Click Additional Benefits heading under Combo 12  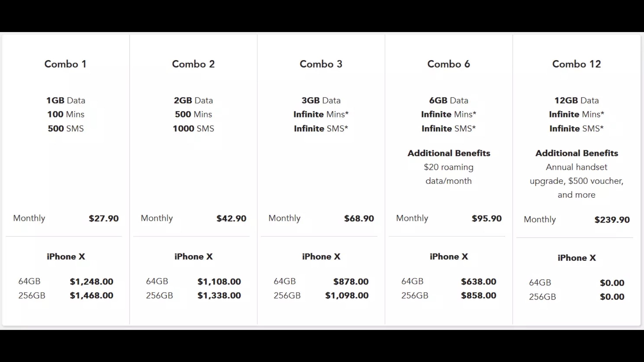(x=576, y=153)
